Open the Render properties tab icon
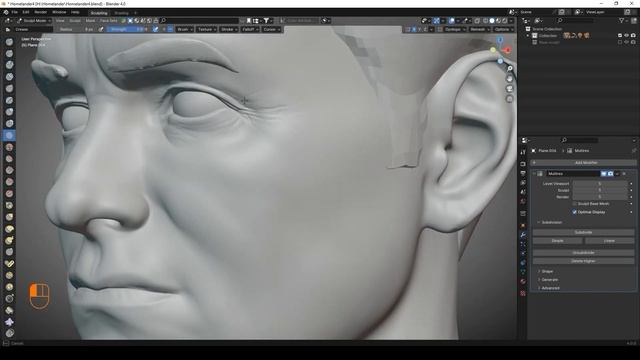 523,164
